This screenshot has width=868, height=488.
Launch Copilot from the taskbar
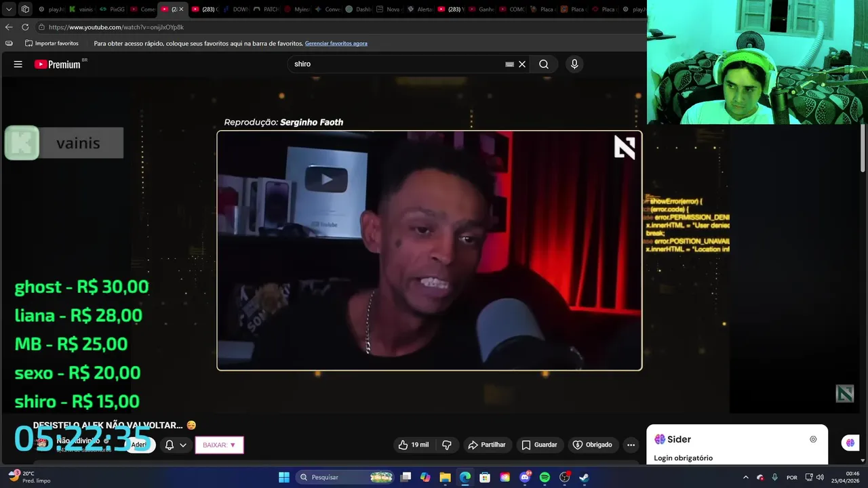pyautogui.click(x=425, y=477)
